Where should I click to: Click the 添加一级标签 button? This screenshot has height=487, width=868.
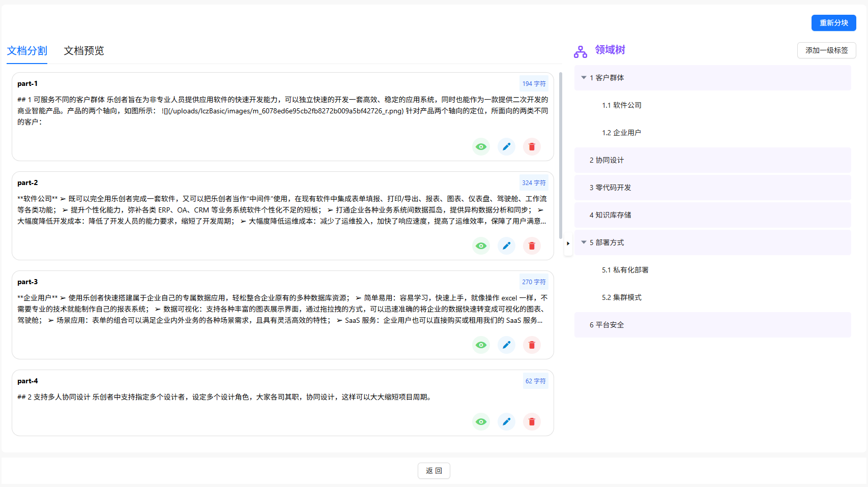pyautogui.click(x=826, y=50)
